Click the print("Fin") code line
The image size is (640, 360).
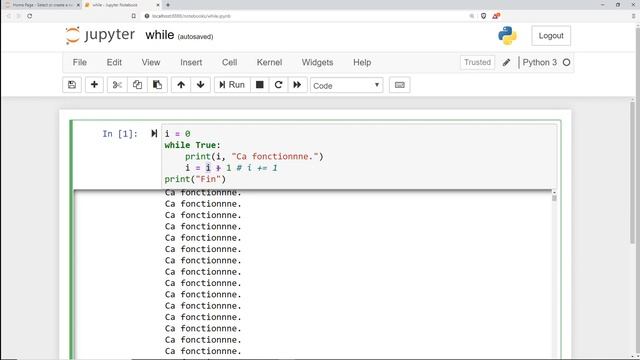click(x=195, y=179)
